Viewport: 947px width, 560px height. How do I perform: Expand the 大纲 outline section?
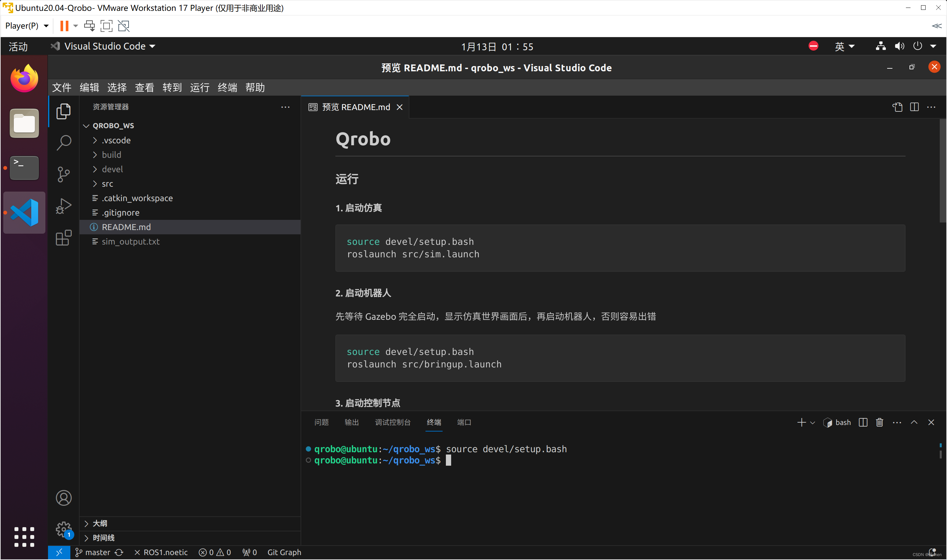click(x=190, y=524)
